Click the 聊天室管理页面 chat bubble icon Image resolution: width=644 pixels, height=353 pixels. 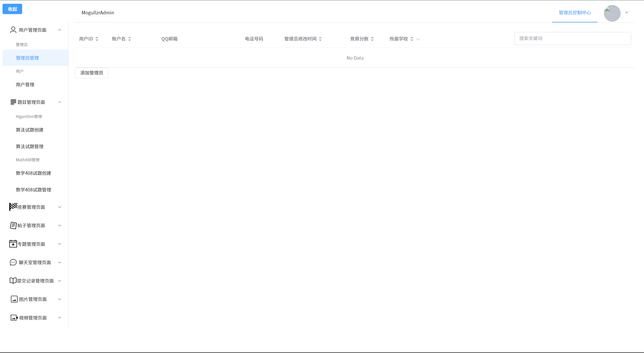tap(13, 262)
